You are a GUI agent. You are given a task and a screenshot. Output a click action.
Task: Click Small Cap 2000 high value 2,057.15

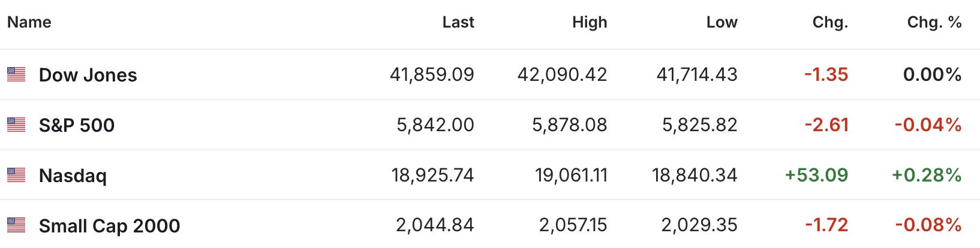tap(573, 225)
